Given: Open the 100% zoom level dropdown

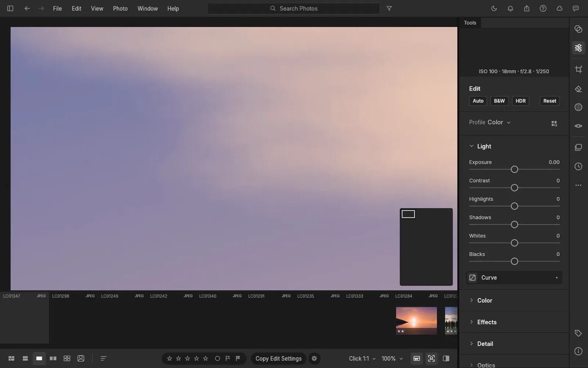Looking at the screenshot, I should [x=392, y=358].
